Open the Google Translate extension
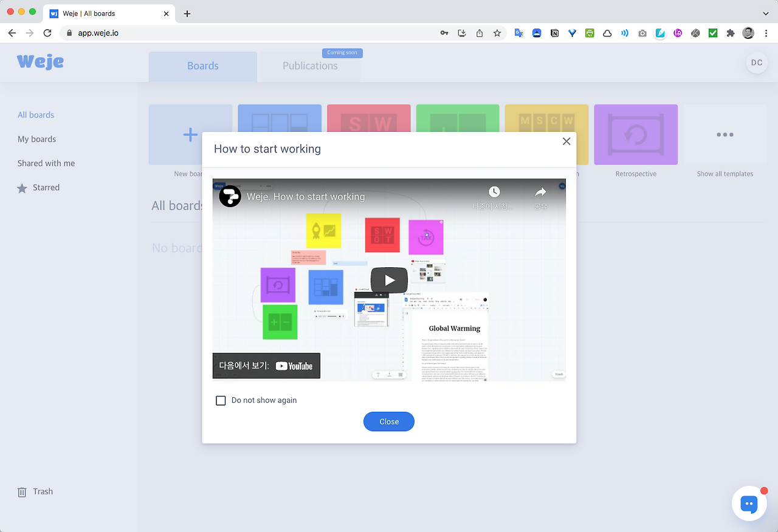 tap(519, 33)
